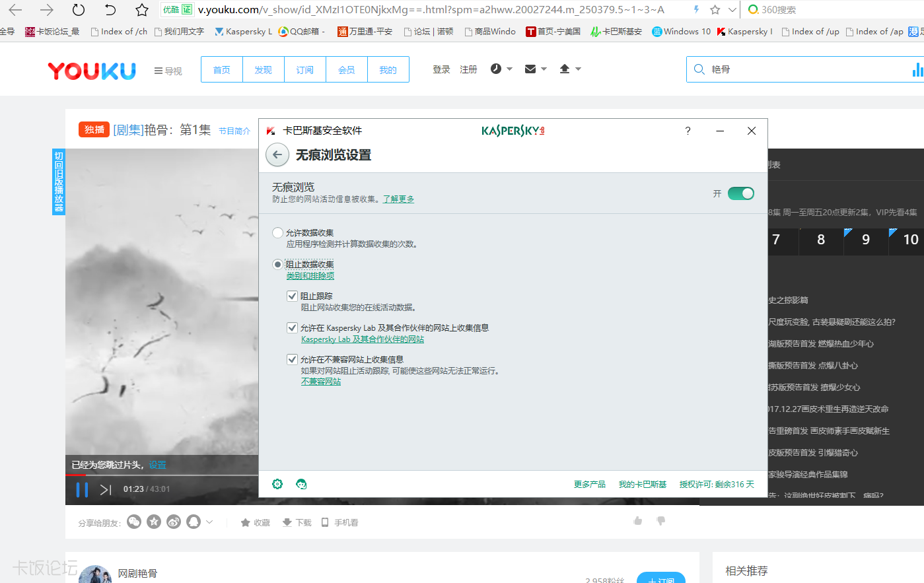Click browser forward arrow
924x583 pixels.
[47, 10]
